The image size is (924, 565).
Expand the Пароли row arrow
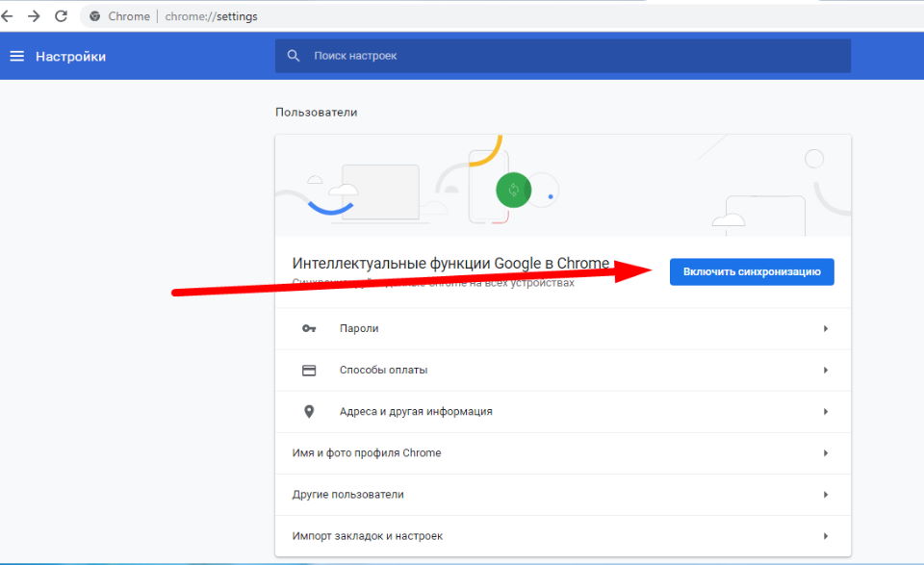point(826,328)
